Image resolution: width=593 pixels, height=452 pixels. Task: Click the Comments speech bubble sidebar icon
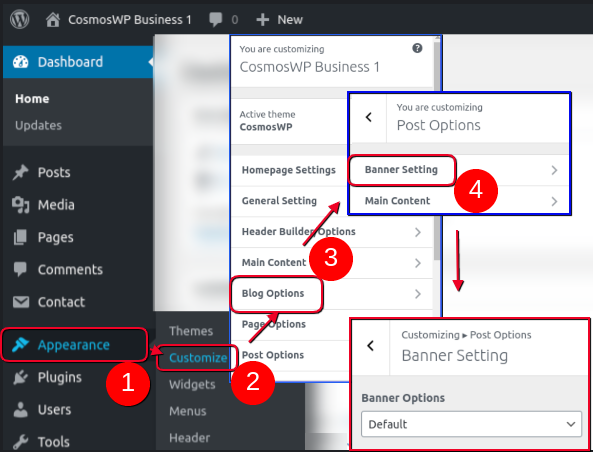click(x=20, y=269)
